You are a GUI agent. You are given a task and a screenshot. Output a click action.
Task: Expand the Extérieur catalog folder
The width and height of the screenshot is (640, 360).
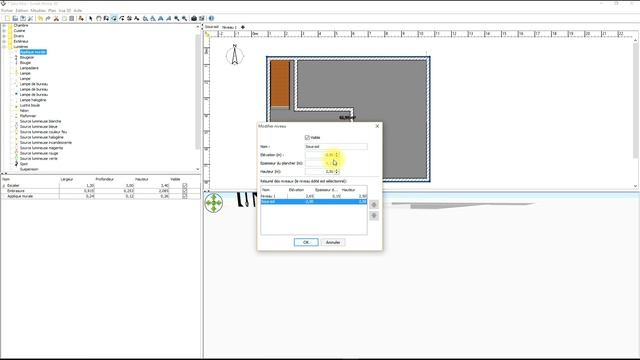click(x=4, y=41)
